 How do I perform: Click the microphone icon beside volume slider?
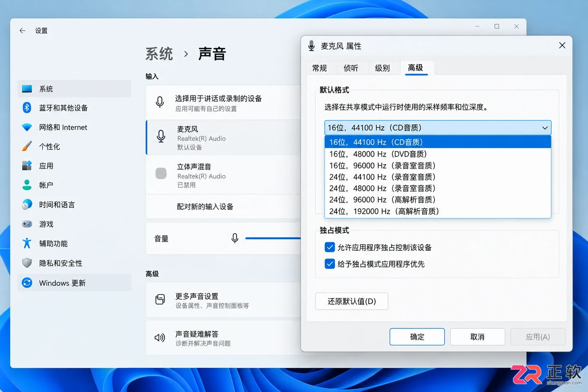(x=235, y=238)
